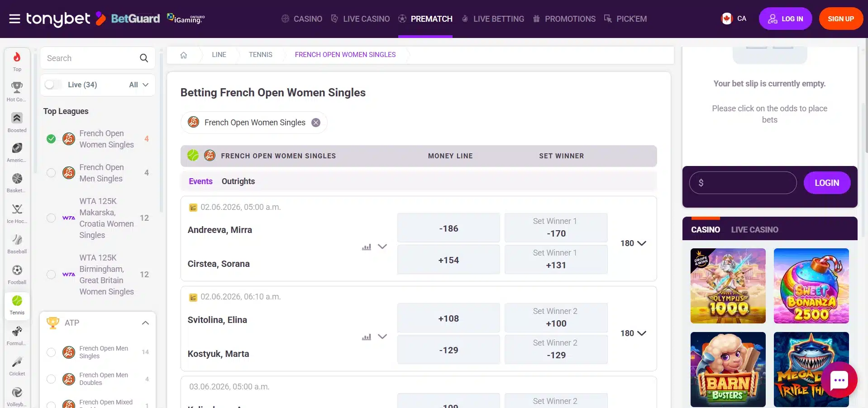868x408 pixels.
Task: Open Gates of Olympus 1000 game thumbnail
Action: pyautogui.click(x=728, y=286)
